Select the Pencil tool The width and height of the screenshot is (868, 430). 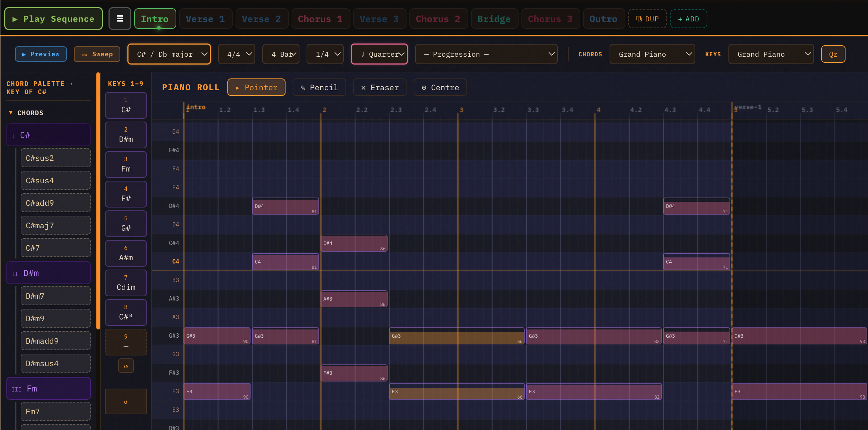coord(319,87)
